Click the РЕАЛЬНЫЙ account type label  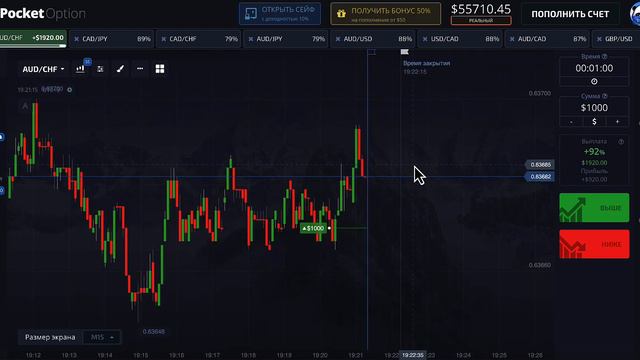pos(481,20)
